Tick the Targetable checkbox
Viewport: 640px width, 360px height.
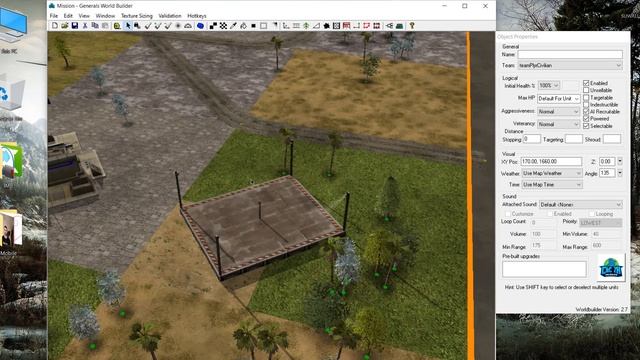586,98
